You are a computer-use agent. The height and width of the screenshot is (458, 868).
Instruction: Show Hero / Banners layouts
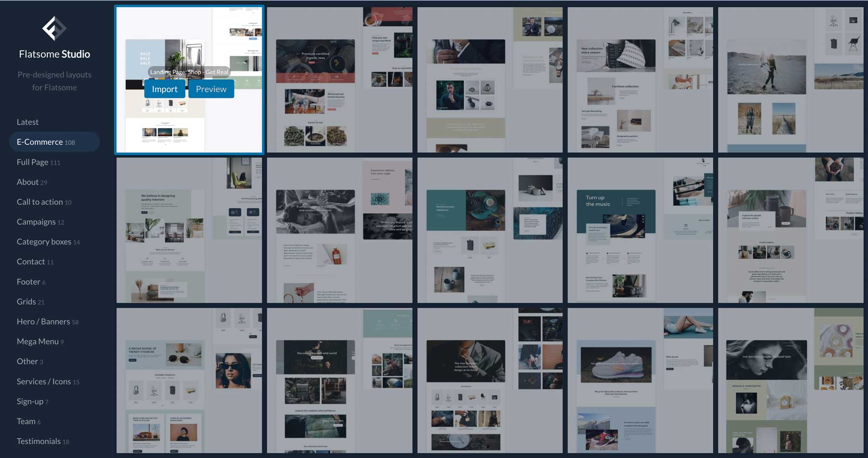pyautogui.click(x=47, y=322)
